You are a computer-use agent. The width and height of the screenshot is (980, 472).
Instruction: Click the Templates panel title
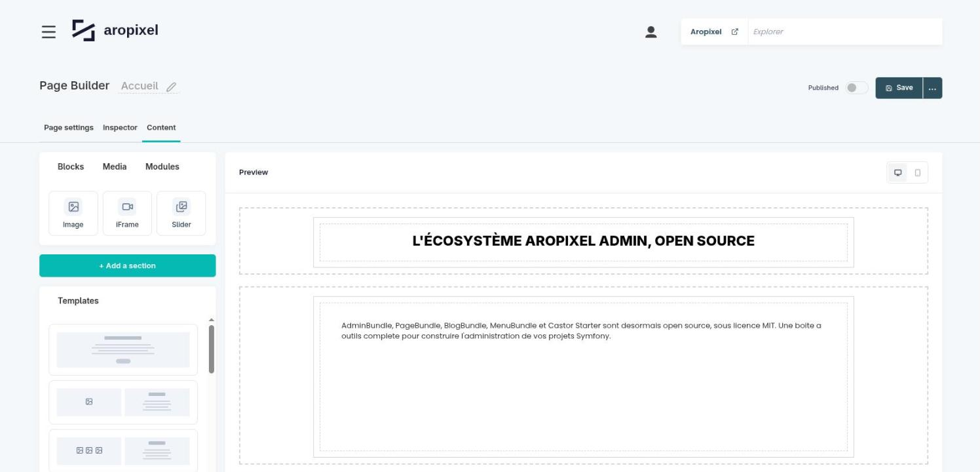pos(78,301)
